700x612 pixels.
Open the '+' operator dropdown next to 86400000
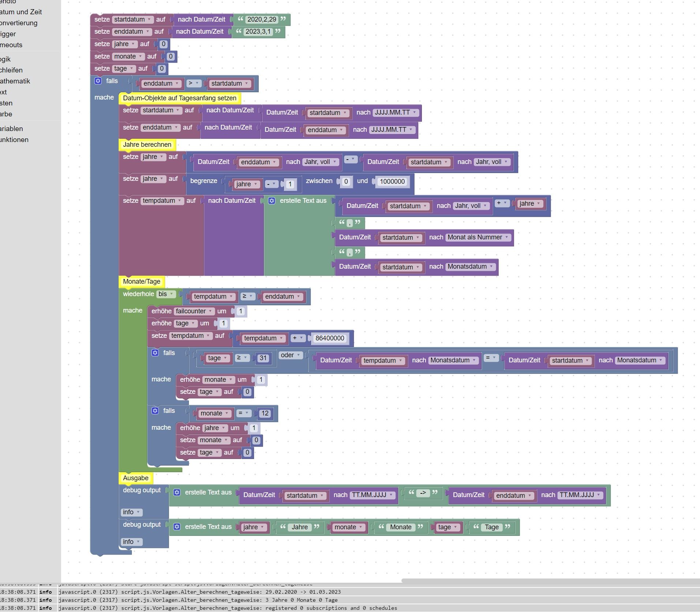pyautogui.click(x=298, y=338)
